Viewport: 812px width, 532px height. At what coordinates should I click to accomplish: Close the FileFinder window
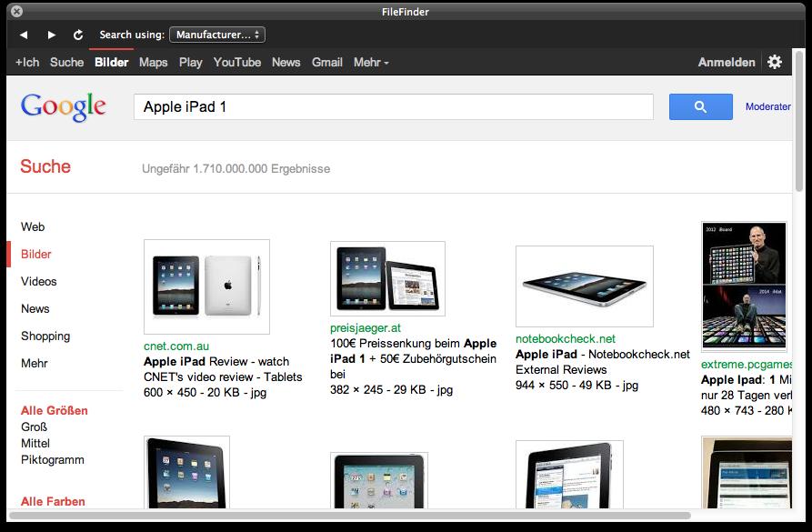(x=16, y=11)
